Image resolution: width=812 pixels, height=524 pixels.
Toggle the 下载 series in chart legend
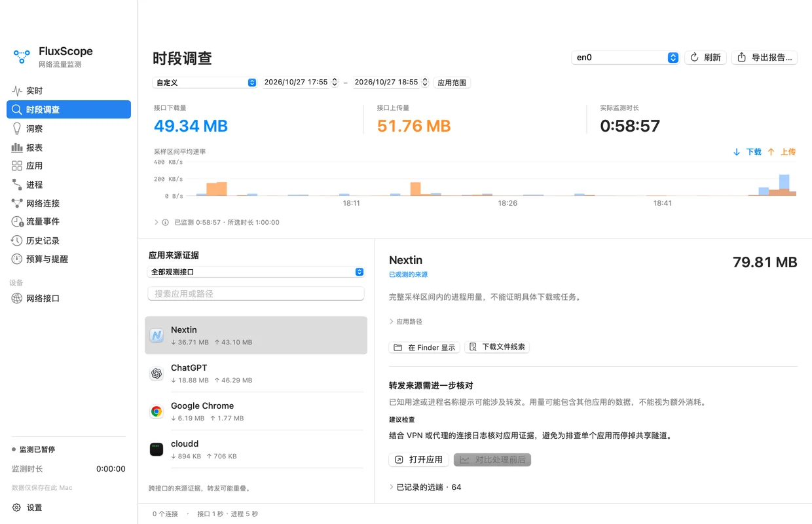tap(747, 152)
